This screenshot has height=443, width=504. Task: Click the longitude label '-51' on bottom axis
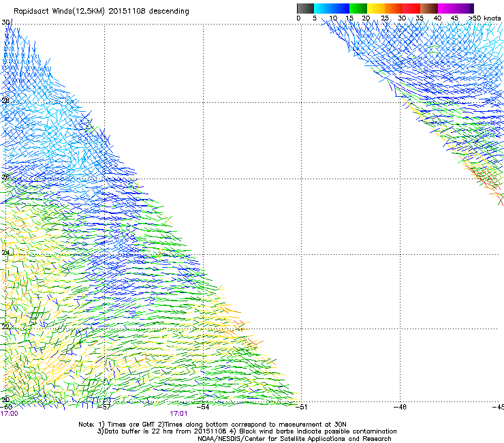pyautogui.click(x=301, y=407)
